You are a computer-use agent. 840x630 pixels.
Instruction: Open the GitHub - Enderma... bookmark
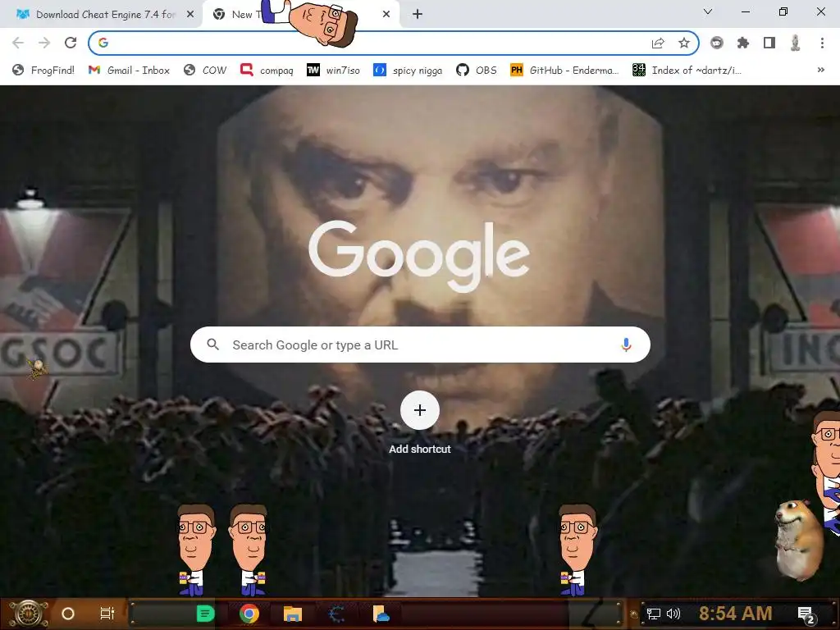point(564,71)
